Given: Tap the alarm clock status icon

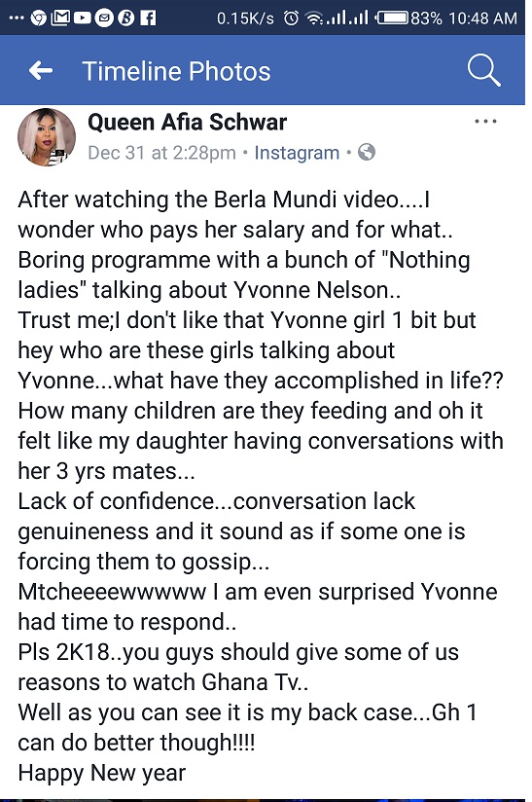Looking at the screenshot, I should pos(292,18).
